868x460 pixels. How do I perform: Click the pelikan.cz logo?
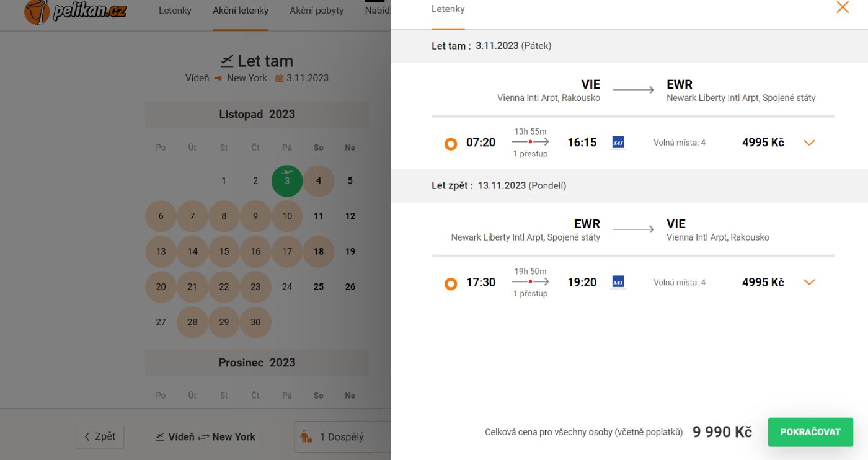(75, 11)
